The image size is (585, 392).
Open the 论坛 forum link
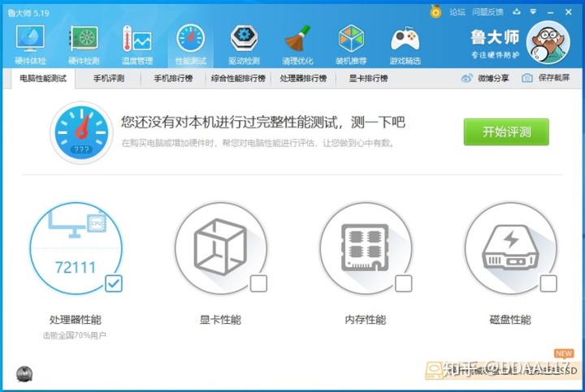pos(457,12)
